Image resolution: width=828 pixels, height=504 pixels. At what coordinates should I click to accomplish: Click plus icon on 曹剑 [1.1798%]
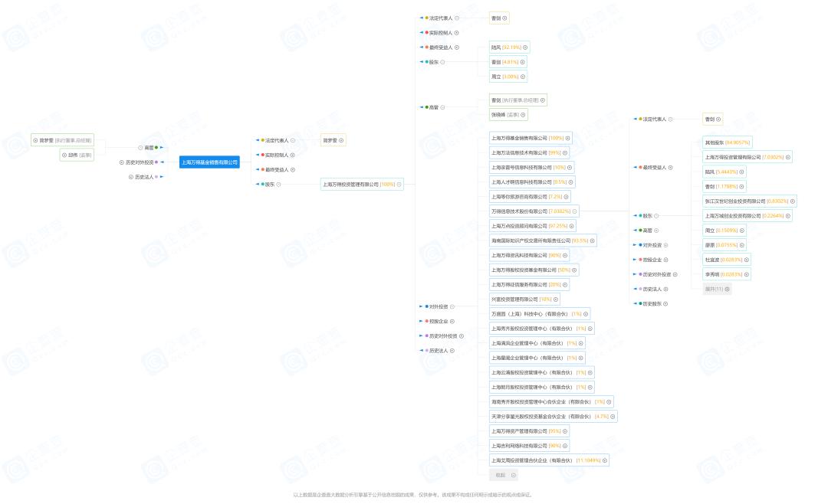click(x=741, y=186)
